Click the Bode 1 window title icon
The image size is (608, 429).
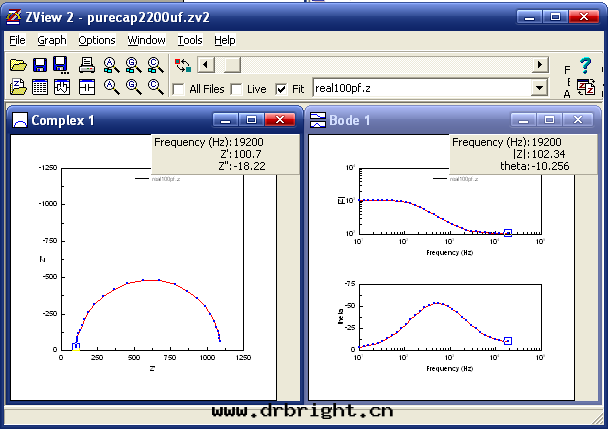click(319, 121)
